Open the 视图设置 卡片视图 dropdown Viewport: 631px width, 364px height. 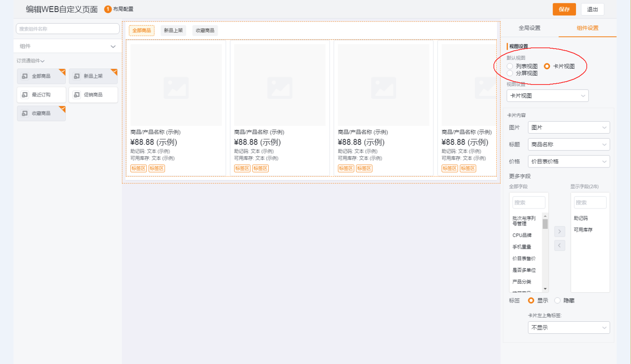point(547,96)
